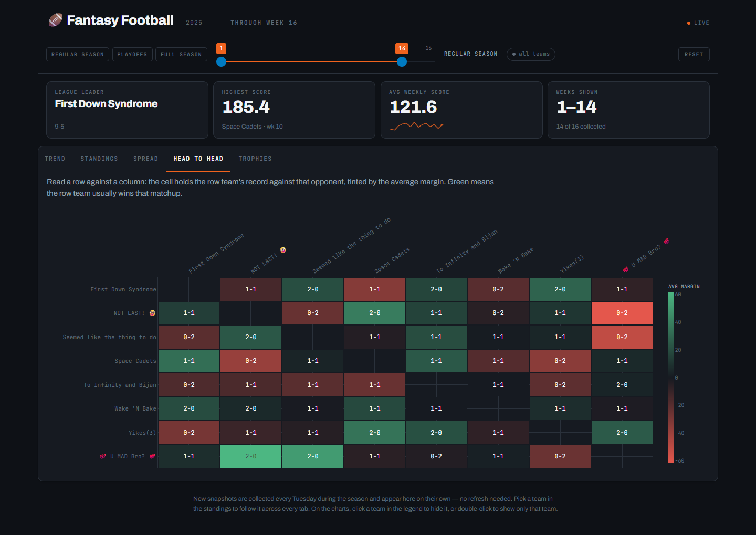Image resolution: width=756 pixels, height=535 pixels.
Task: Select the Full Season range preset
Action: [x=181, y=55]
